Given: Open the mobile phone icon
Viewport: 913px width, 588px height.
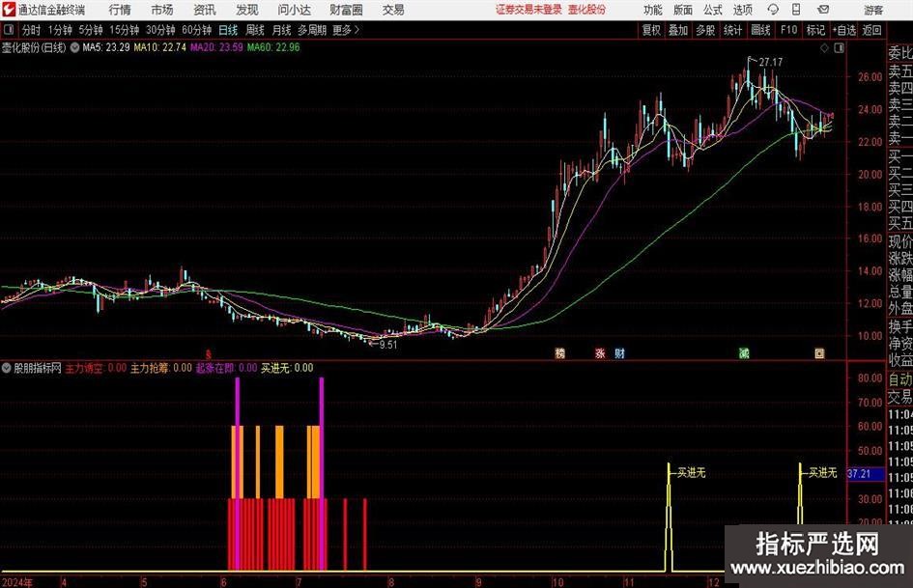Looking at the screenshot, I should (x=796, y=10).
